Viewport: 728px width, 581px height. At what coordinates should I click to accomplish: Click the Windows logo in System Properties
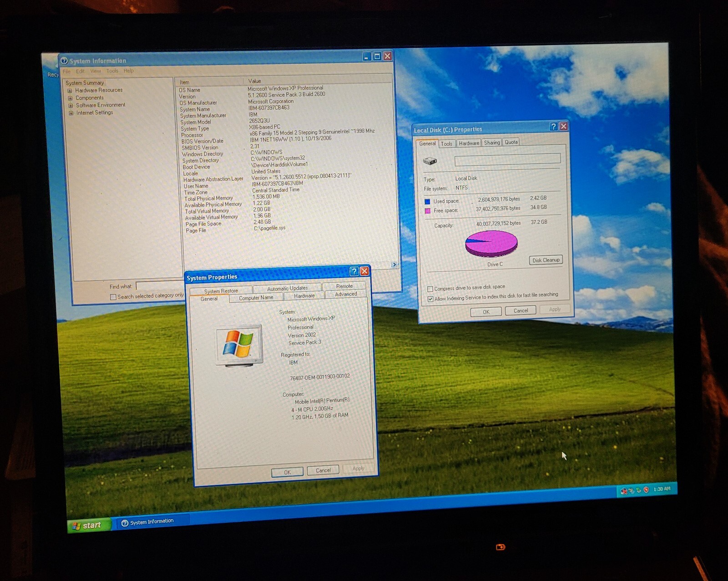[x=238, y=345]
